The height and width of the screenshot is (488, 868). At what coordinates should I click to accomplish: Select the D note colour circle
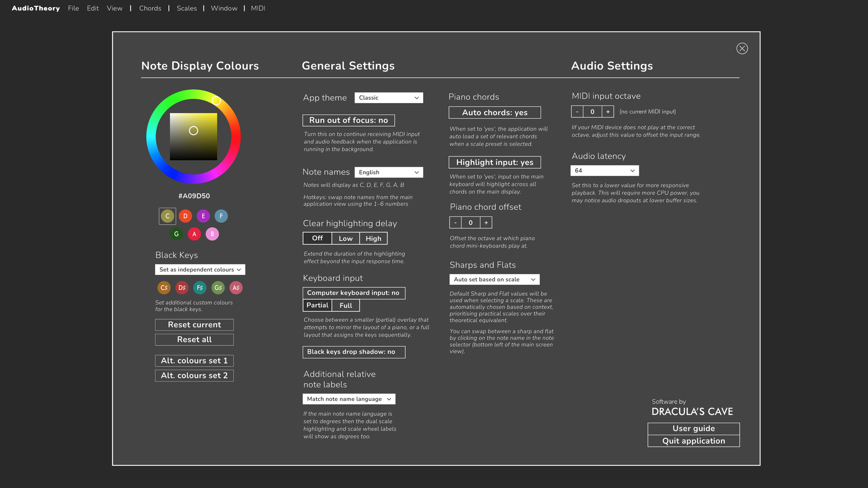click(x=185, y=216)
